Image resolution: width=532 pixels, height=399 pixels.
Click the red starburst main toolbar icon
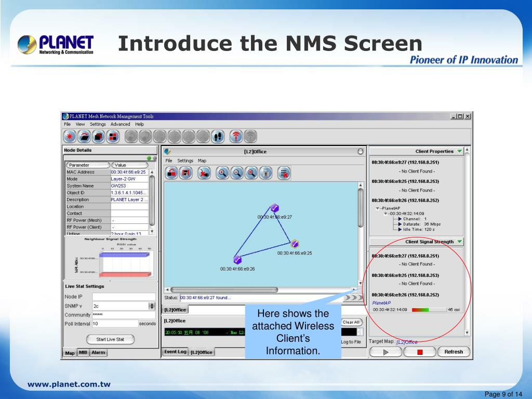click(70, 137)
